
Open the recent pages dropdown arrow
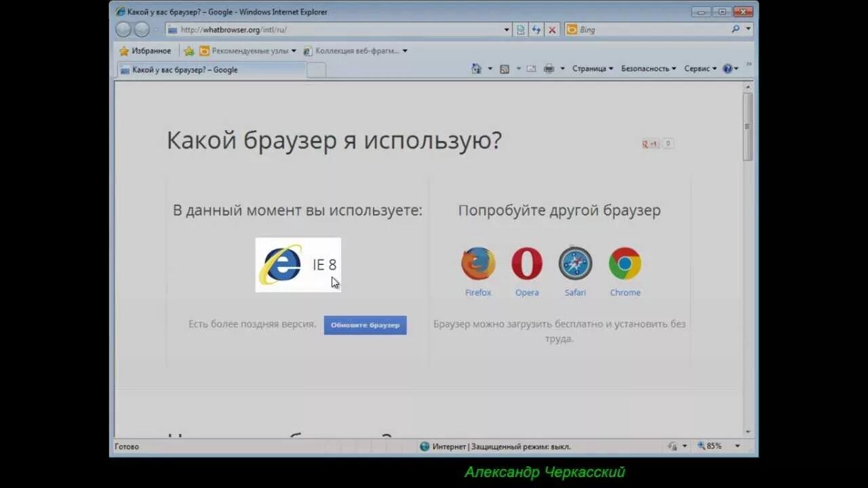[x=155, y=30]
